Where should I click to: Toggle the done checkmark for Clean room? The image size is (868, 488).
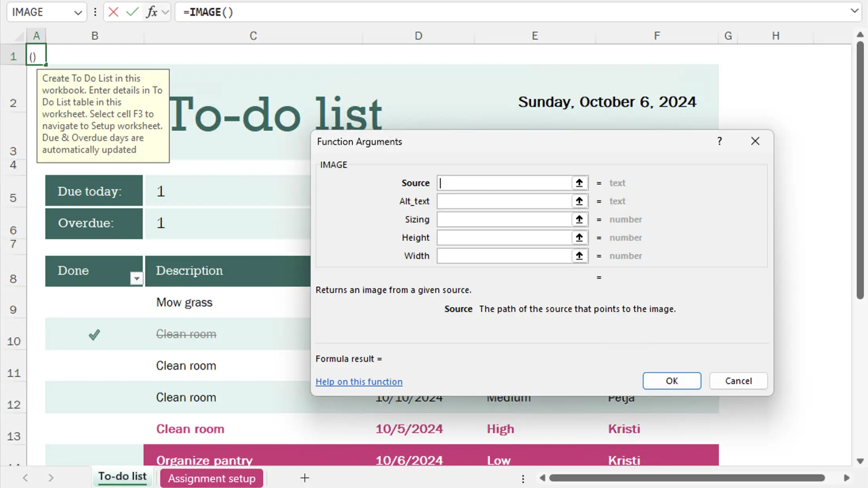(94, 335)
